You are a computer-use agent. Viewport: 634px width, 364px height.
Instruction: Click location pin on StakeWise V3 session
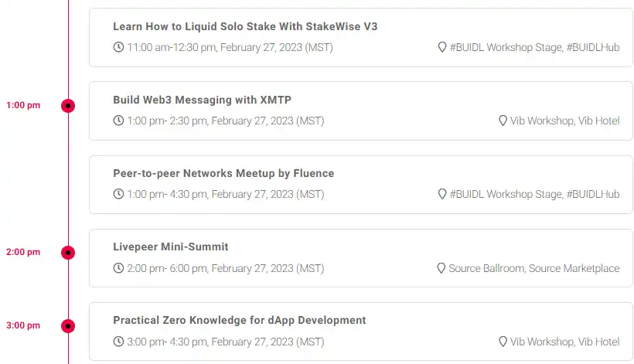coord(442,47)
